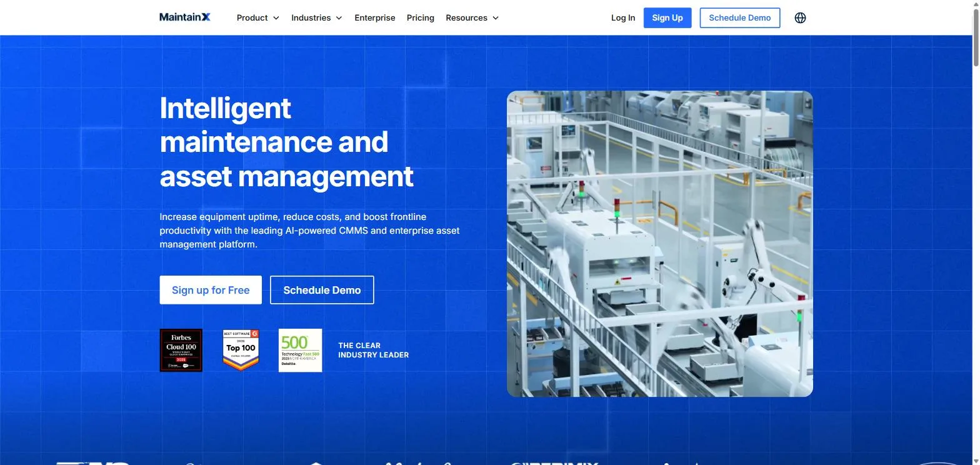Click the 'Increase equipment uptime' paragraph
The width and height of the screenshot is (980, 465).
tap(309, 231)
